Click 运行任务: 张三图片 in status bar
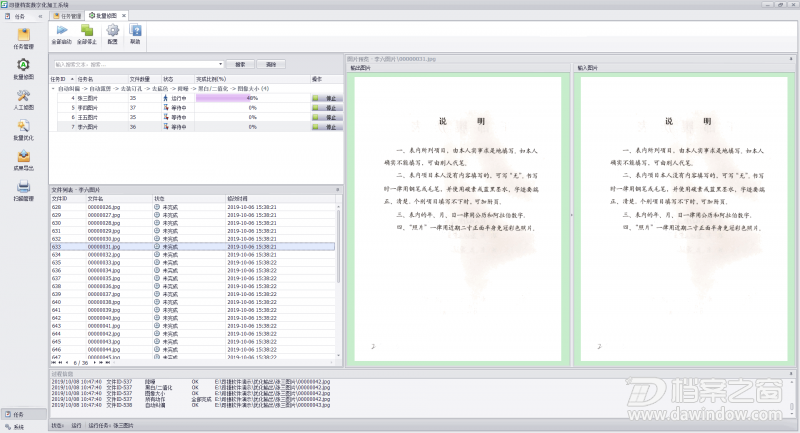 point(111,425)
